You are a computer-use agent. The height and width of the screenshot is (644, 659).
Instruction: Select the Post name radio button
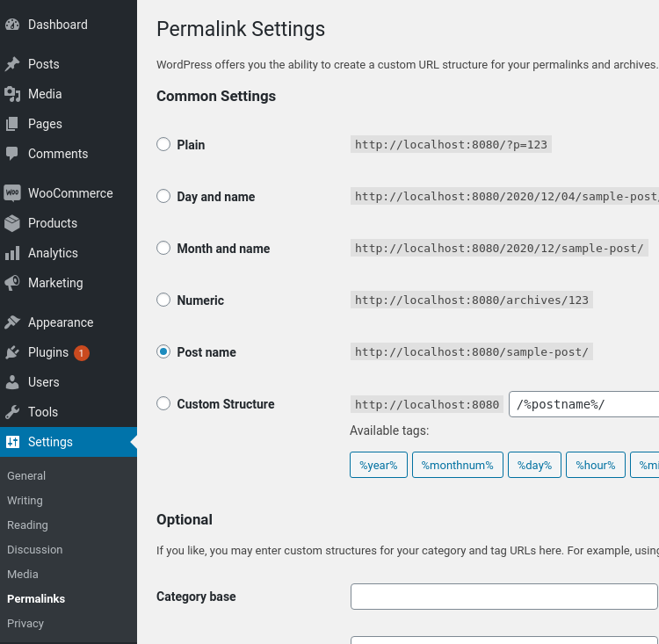[x=163, y=351]
